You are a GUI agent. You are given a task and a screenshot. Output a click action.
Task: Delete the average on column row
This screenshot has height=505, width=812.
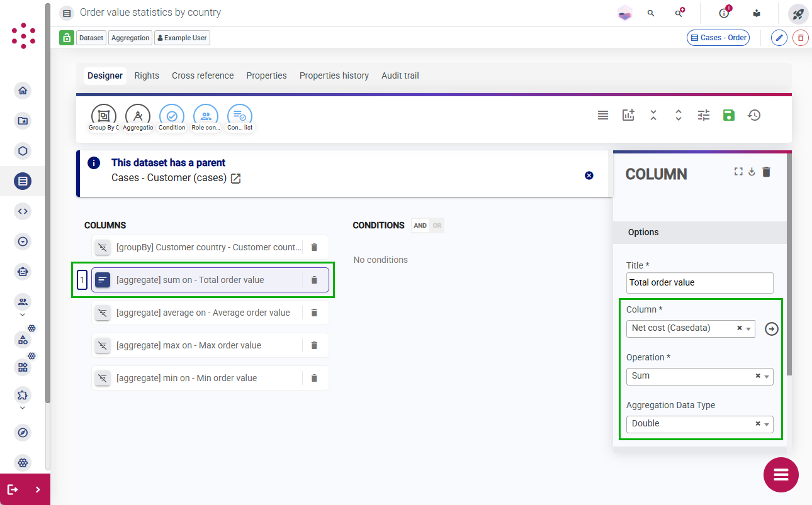click(x=314, y=313)
